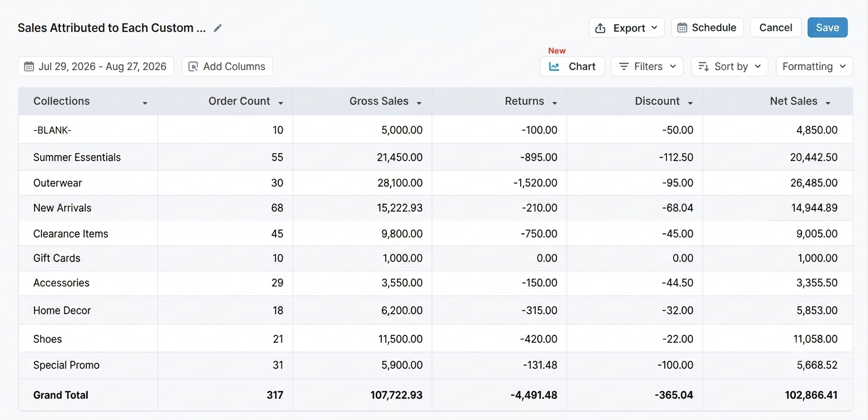This screenshot has width=868, height=420.
Task: Click the Grand Total row label
Action: tap(61, 395)
